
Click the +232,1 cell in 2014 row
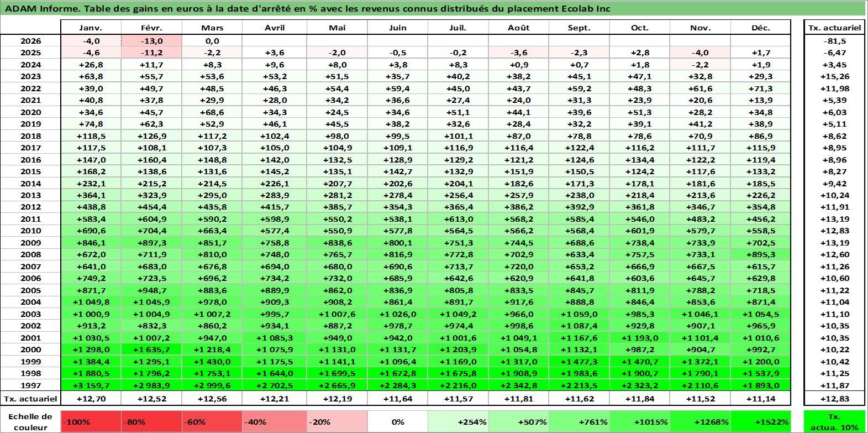(x=91, y=184)
